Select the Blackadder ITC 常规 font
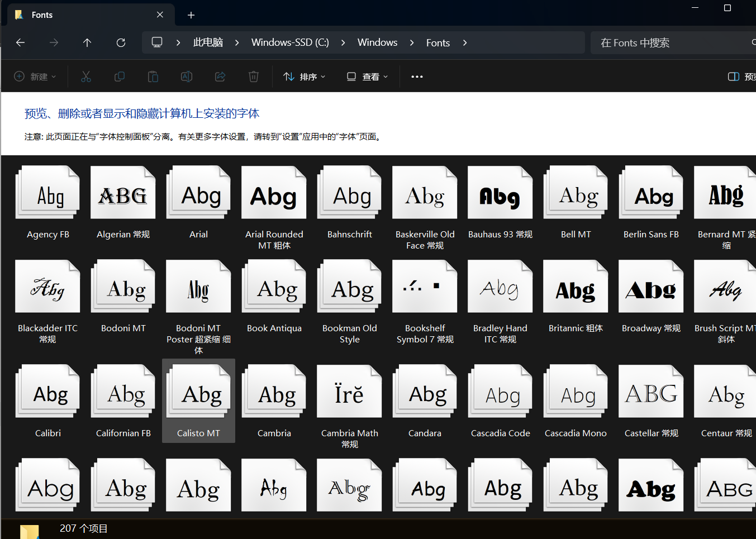 pyautogui.click(x=48, y=302)
